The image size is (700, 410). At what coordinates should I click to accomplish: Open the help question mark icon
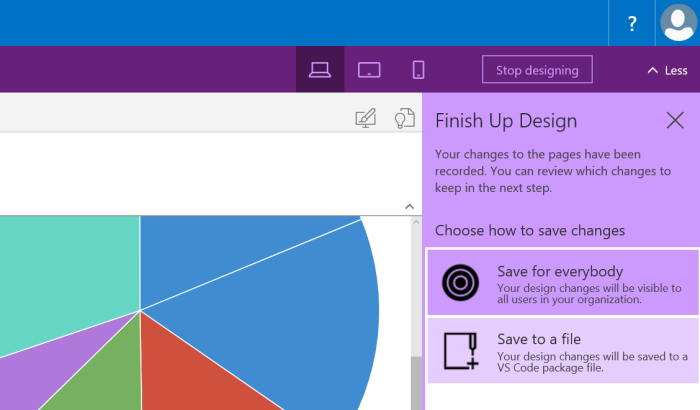632,23
